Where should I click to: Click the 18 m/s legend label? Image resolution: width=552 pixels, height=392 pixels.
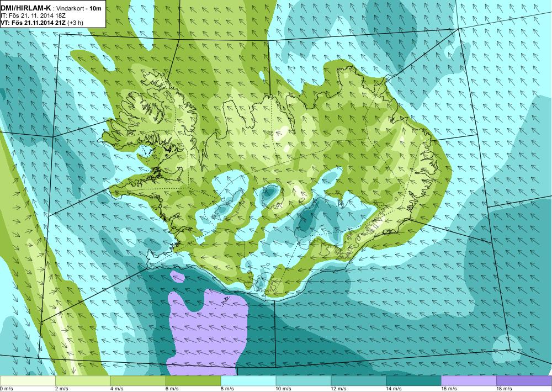(x=504, y=389)
